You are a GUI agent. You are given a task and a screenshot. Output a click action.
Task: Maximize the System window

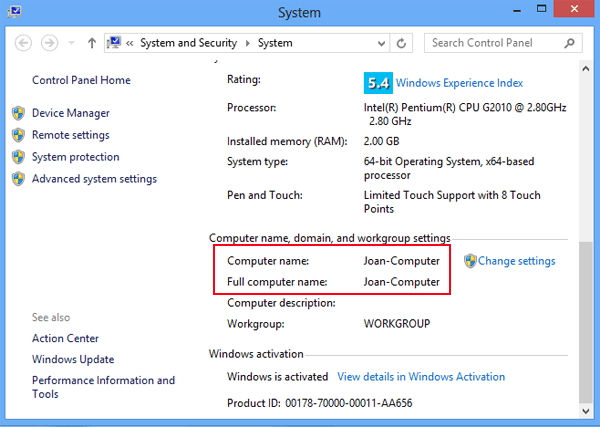tap(541, 8)
